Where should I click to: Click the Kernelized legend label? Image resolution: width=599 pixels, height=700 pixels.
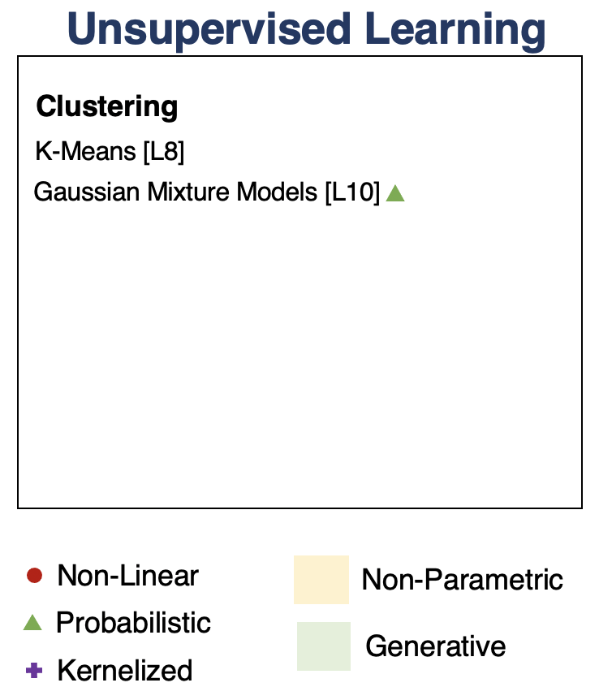point(124,671)
